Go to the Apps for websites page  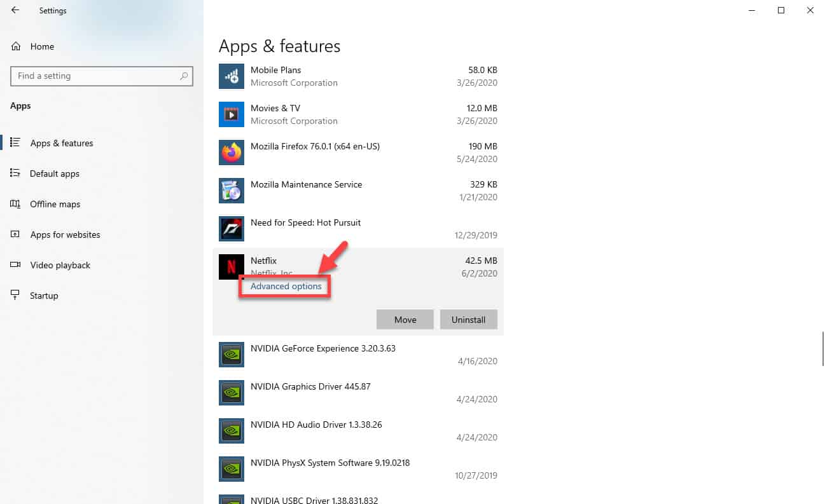point(66,235)
